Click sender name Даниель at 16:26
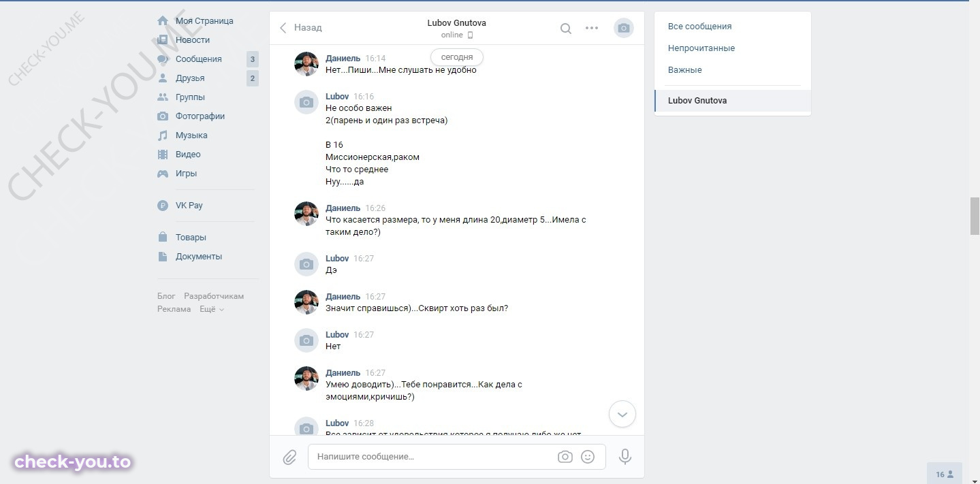 point(343,208)
